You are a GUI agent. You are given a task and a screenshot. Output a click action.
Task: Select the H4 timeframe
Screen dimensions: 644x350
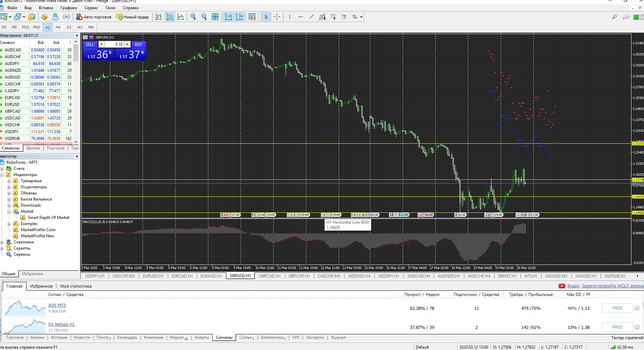(x=58, y=27)
